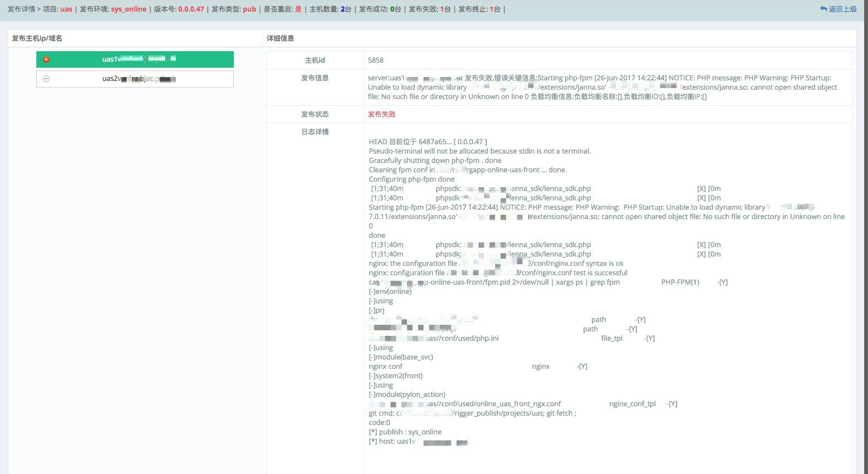Viewport: 868px width, 474px height.
Task: Click log line 'Configuring php-fpm done'
Action: point(411,179)
